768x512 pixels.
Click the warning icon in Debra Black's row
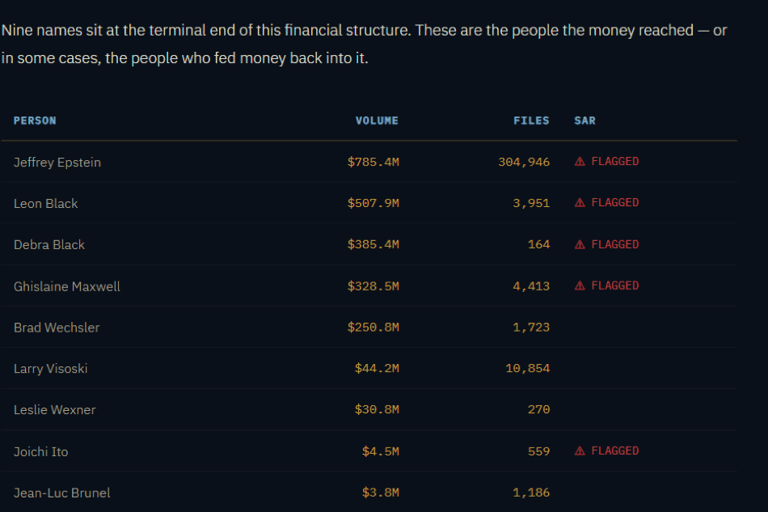pyautogui.click(x=580, y=244)
